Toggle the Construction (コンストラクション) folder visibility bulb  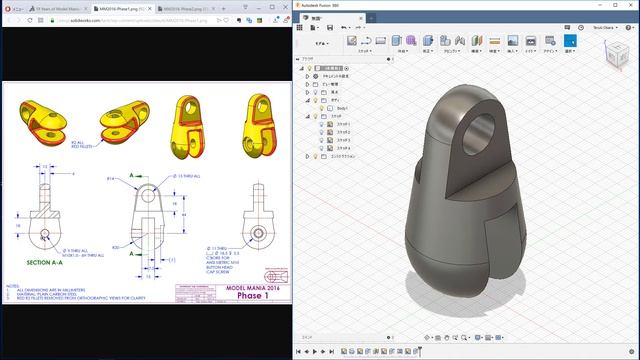315,156
